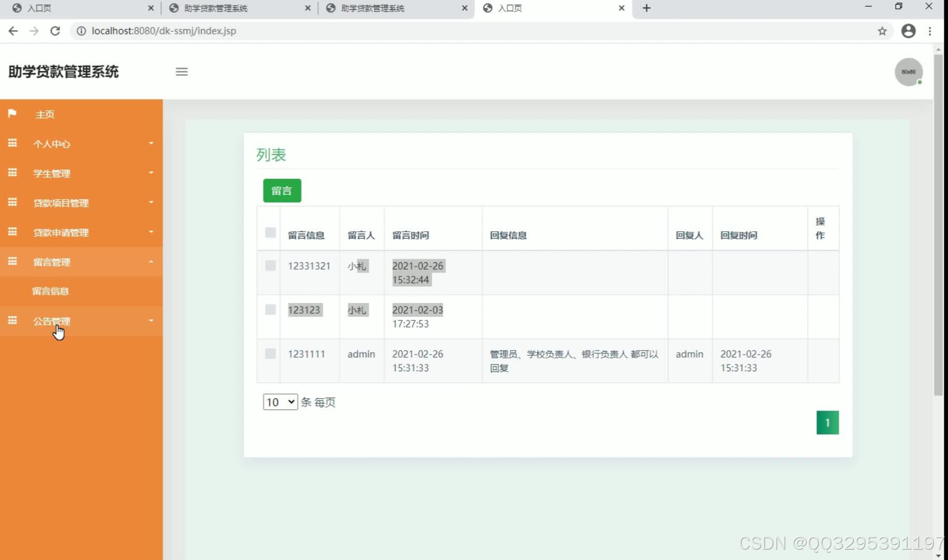
Task: Click the flag icon beside 主页
Action: point(12,113)
